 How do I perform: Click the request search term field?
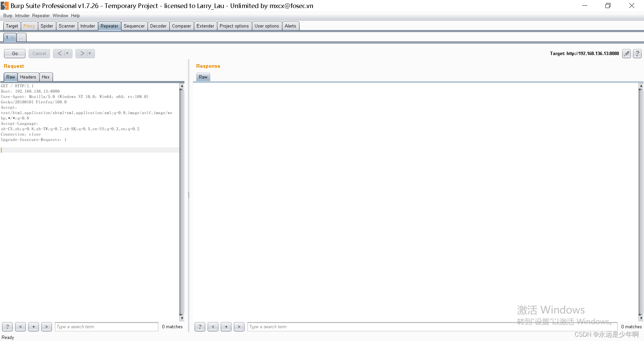tap(106, 327)
